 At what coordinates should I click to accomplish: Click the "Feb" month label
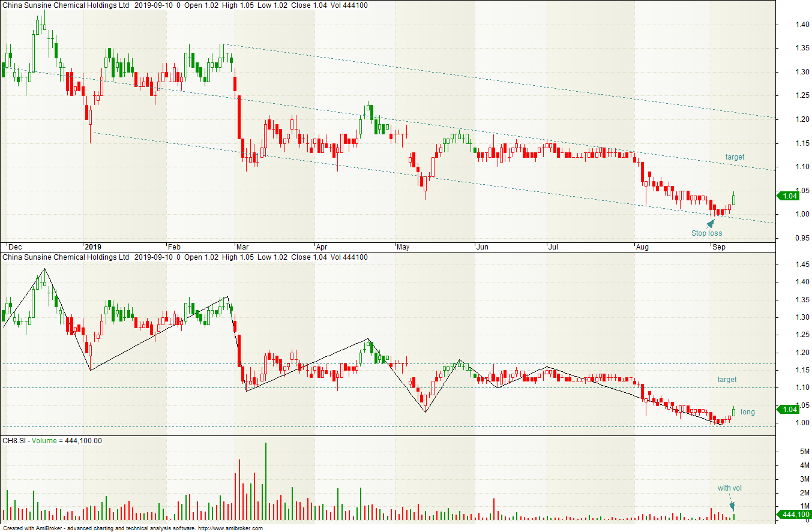[x=174, y=247]
